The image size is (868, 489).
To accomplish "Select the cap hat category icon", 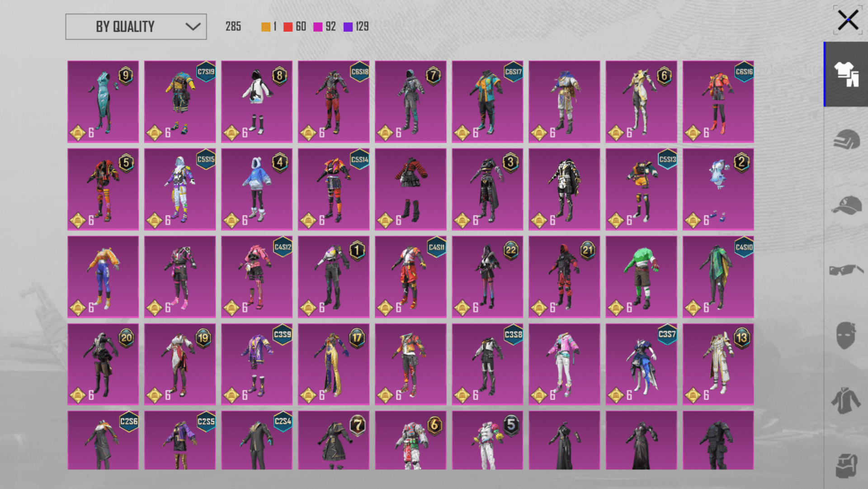I will (846, 205).
